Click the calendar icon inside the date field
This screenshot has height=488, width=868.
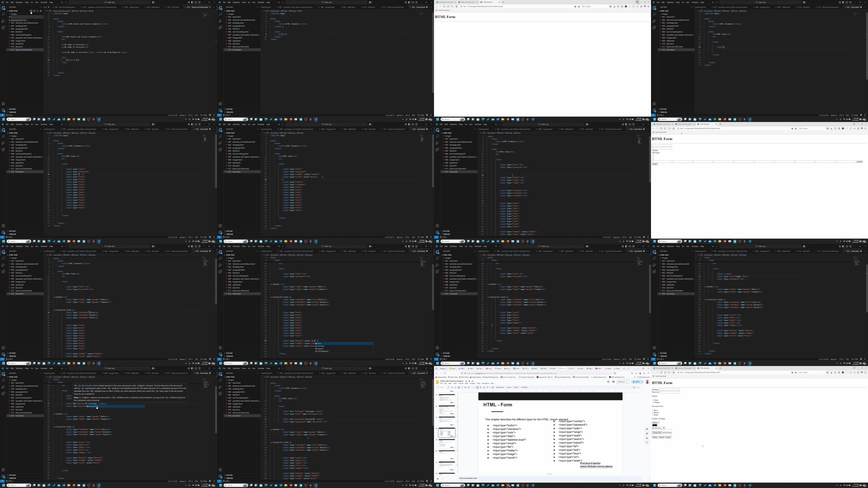(x=664, y=428)
